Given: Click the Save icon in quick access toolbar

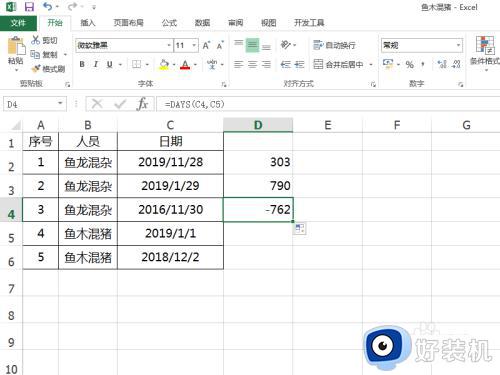Looking at the screenshot, I should click(x=29, y=7).
